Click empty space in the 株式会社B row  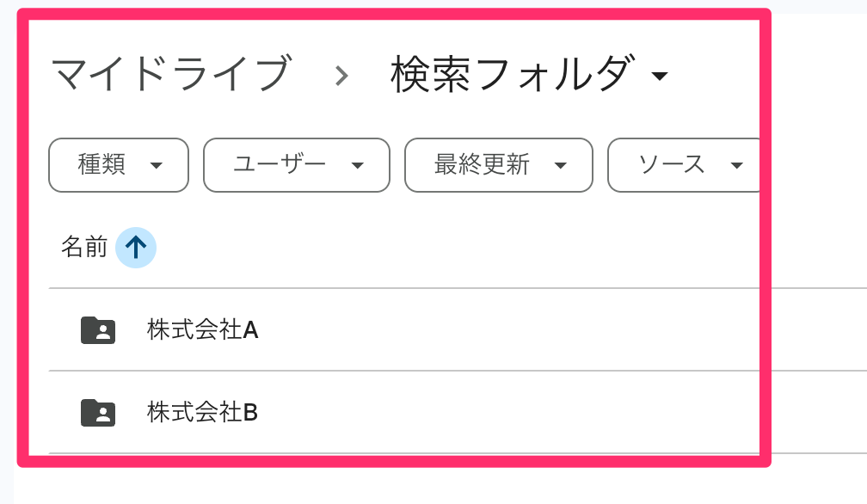pos(516,413)
